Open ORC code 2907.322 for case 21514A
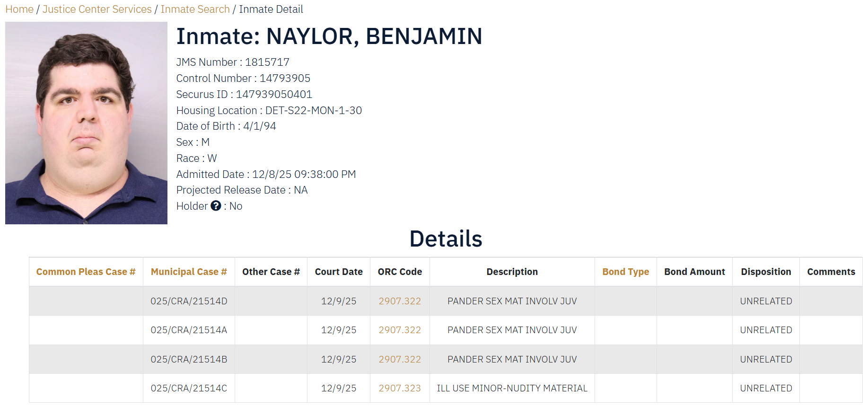 point(400,330)
